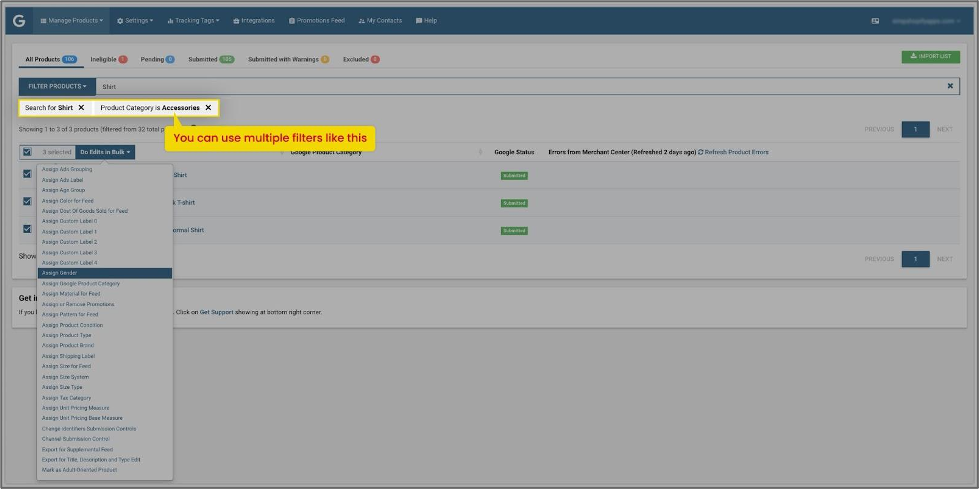Click the G logo icon in navbar

(19, 21)
